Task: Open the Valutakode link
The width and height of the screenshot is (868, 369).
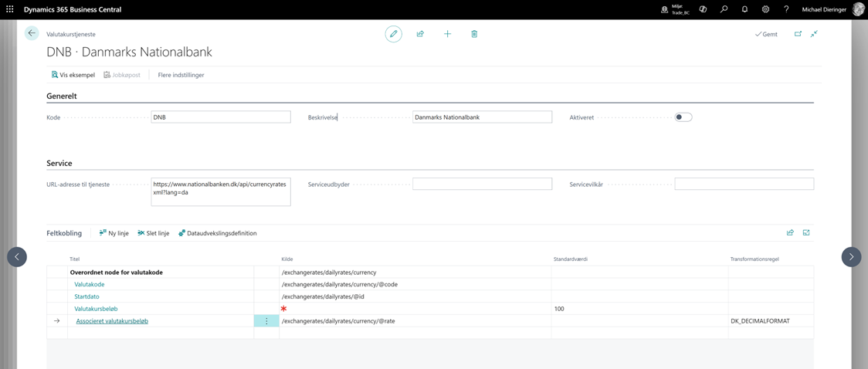Action: (90, 285)
